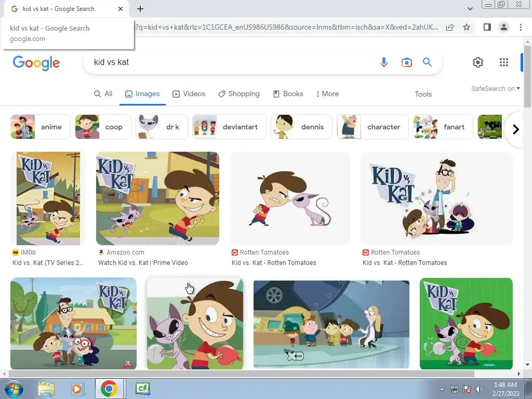The height and width of the screenshot is (399, 532).
Task: Filter images by the deviantart chip
Action: (229, 127)
